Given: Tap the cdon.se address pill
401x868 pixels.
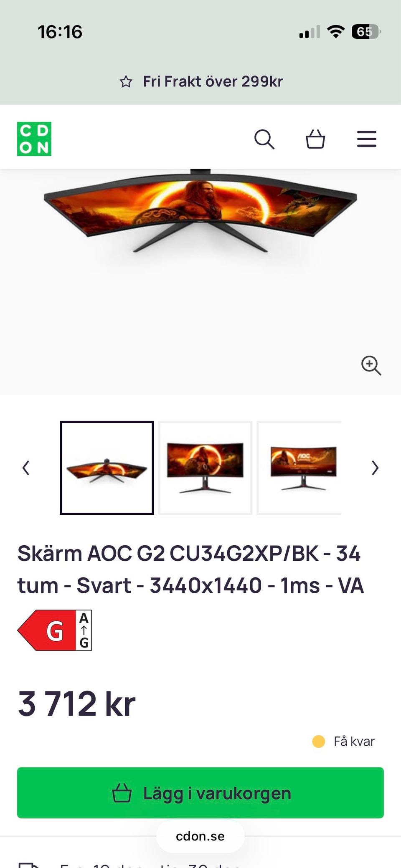Looking at the screenshot, I should coord(200,836).
